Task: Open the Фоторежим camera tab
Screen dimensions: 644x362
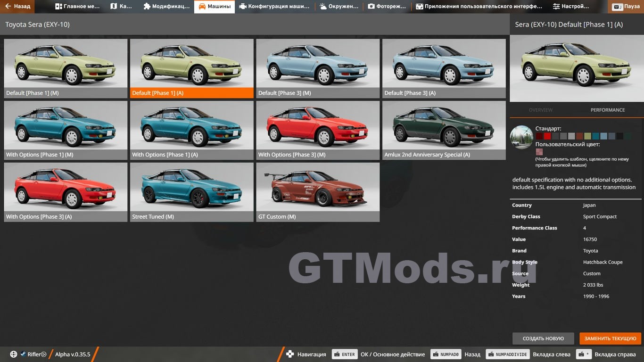Action: 388,7
